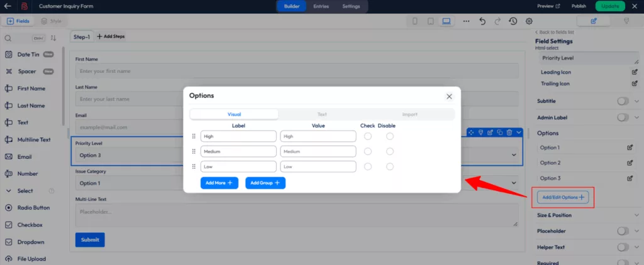Expand the Size & Position section
Viewport: 644px width, 265px height.
[x=636, y=215]
